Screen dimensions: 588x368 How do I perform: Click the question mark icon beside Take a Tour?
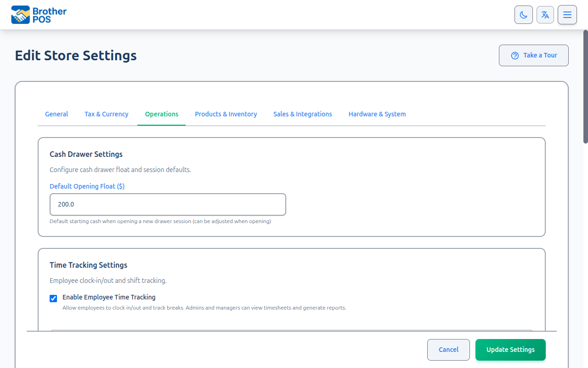514,55
